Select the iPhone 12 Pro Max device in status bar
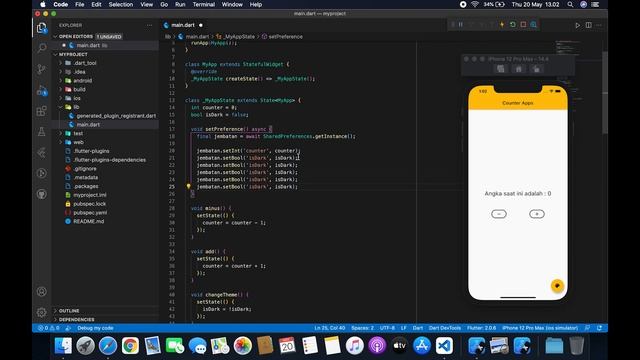640x360 pixels. click(x=540, y=328)
